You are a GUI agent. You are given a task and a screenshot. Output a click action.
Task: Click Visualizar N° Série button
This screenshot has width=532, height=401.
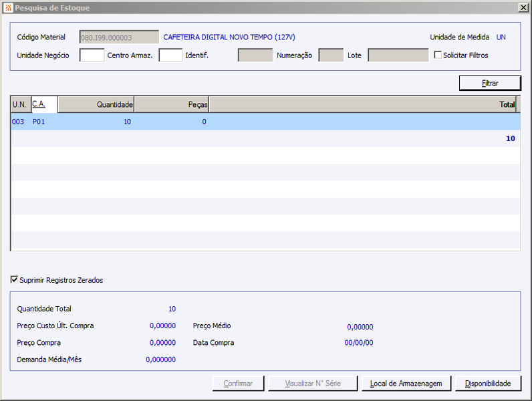coord(313,384)
